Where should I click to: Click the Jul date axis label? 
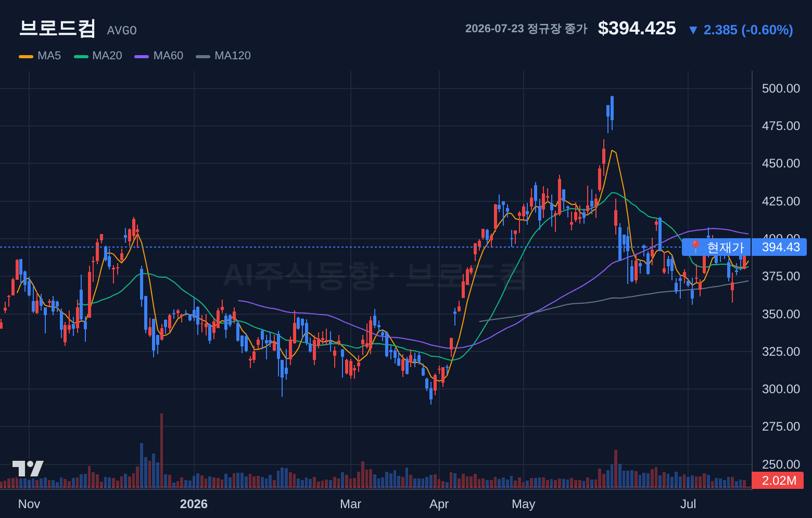(x=688, y=504)
